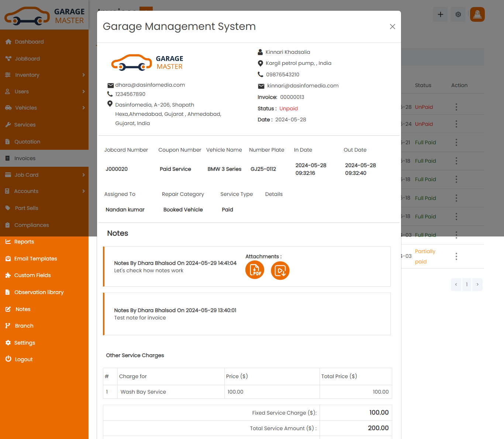This screenshot has width=504, height=439.
Task: Select the Branch icon in sidebar
Action: point(8,326)
